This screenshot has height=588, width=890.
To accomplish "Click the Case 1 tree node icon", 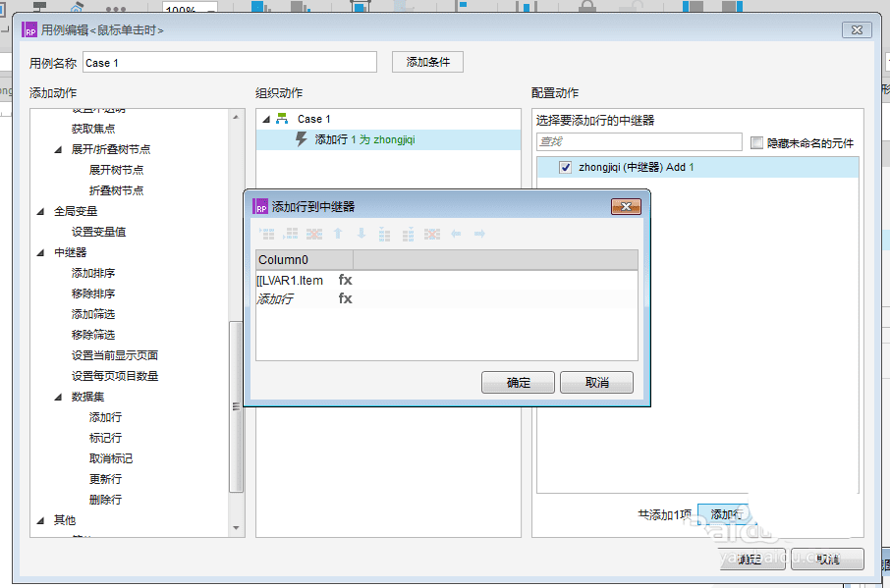I will click(282, 119).
